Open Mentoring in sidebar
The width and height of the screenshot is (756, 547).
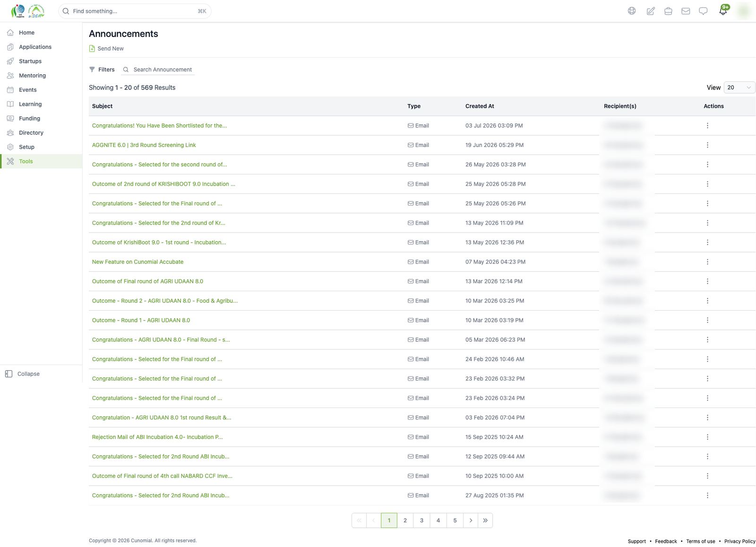tap(41, 76)
